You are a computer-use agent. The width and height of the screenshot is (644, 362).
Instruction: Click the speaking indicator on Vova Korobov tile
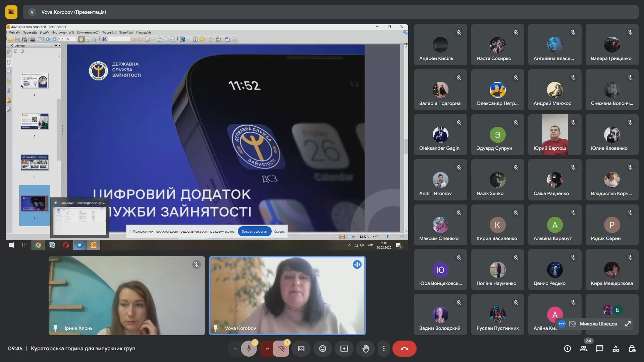pyautogui.click(x=357, y=265)
